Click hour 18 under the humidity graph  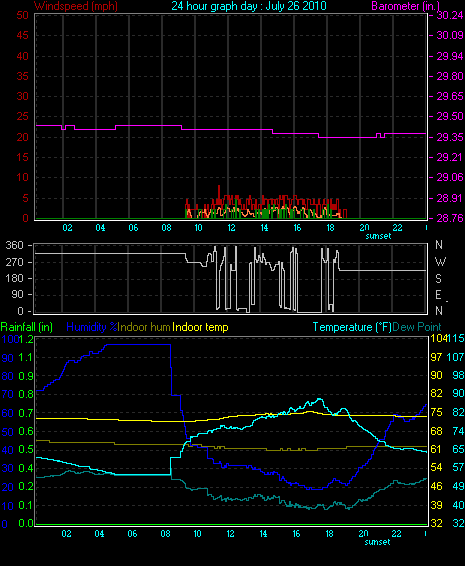pos(329,534)
